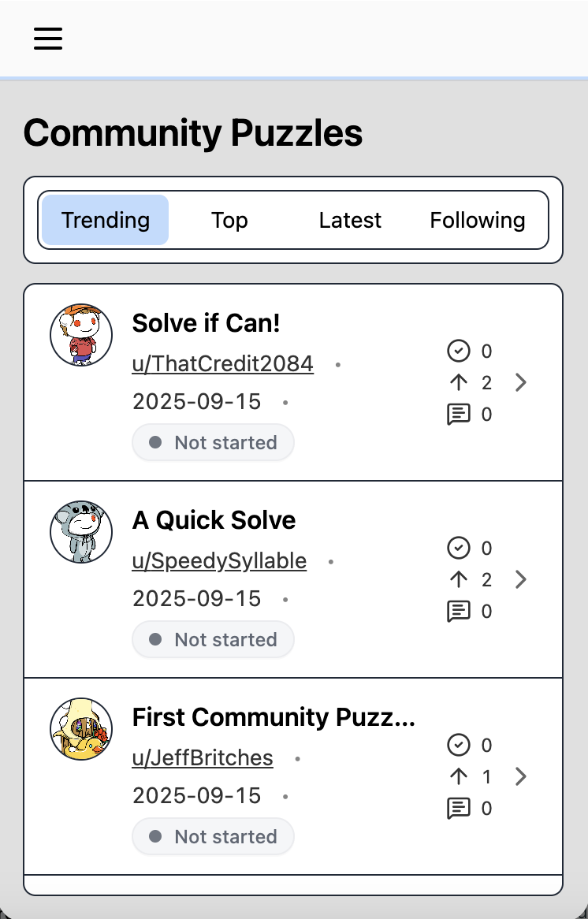Show the Following tab
The image size is (588, 919).
(478, 220)
